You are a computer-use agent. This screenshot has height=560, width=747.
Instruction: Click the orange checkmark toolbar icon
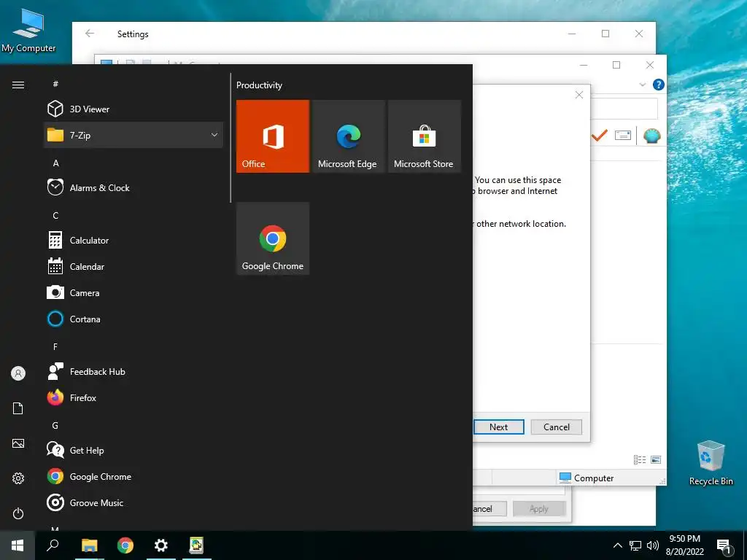600,136
